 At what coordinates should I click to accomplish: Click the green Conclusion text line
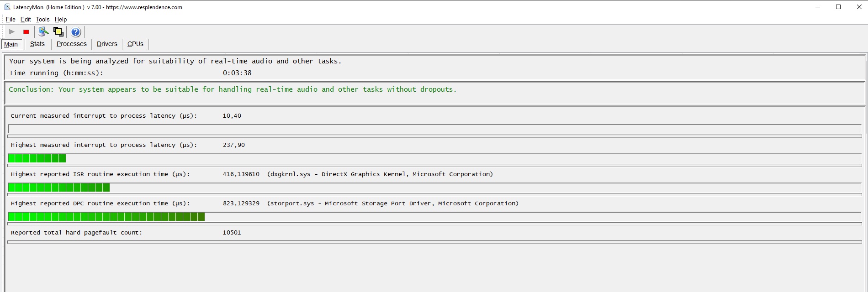tap(233, 89)
